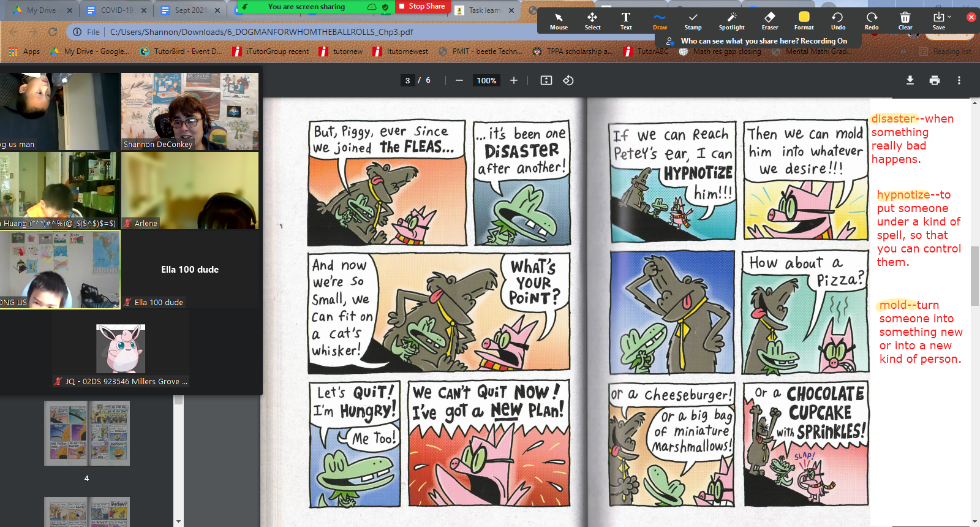
Task: Undo the last annotation
Action: click(838, 21)
